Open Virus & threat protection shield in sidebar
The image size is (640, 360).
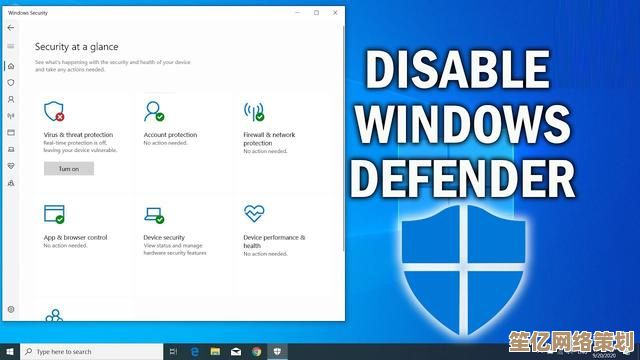click(x=11, y=82)
